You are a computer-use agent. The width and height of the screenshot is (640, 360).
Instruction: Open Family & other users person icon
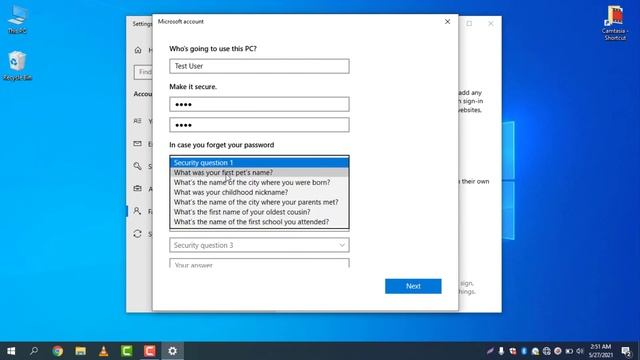point(138,211)
